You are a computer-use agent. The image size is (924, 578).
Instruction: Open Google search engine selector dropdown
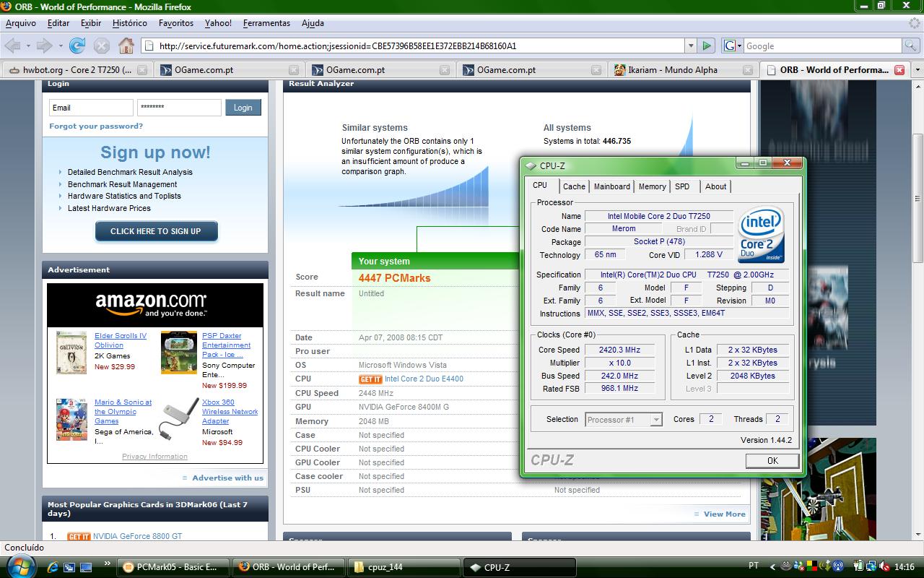coord(731,46)
